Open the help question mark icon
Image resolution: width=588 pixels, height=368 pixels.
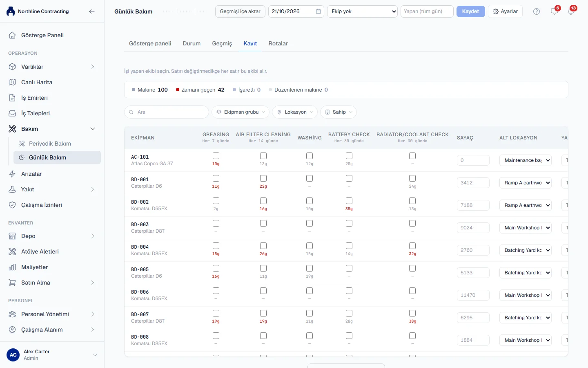tap(537, 11)
